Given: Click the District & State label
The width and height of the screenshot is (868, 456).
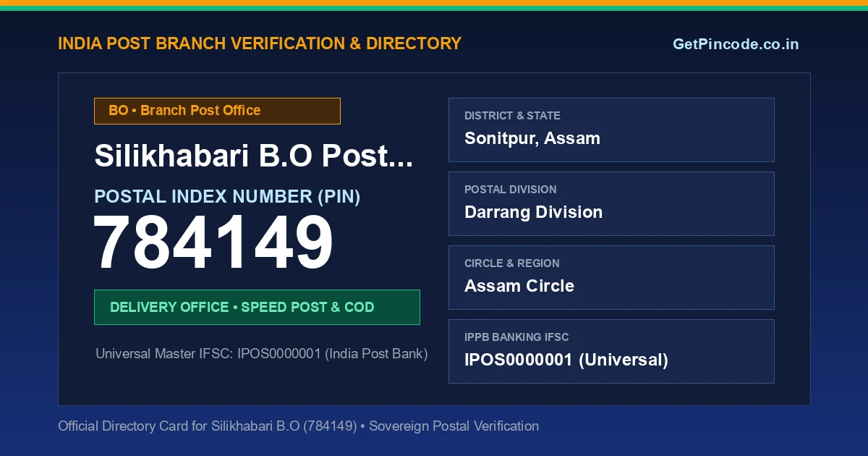Looking at the screenshot, I should pos(512,116).
